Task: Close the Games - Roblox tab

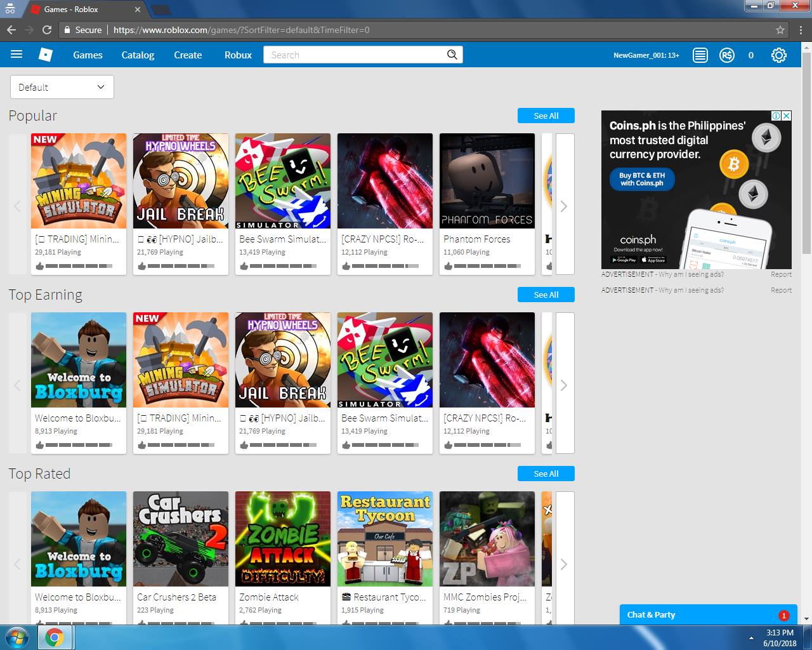Action: click(138, 10)
